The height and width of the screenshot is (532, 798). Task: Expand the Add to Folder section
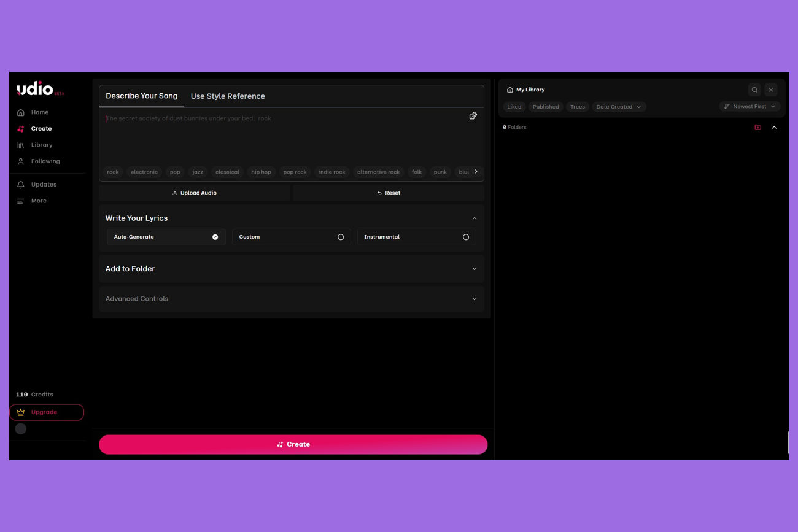291,269
